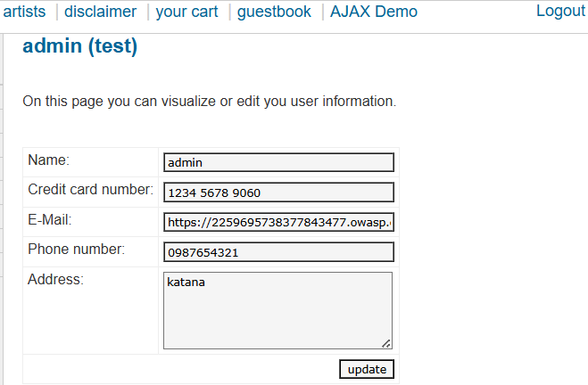Focus the Name field containing admin
This screenshot has width=588, height=385.
pyautogui.click(x=278, y=162)
